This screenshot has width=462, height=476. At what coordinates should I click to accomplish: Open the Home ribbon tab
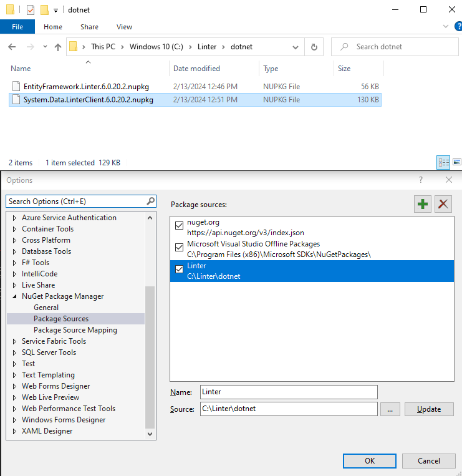pos(53,27)
